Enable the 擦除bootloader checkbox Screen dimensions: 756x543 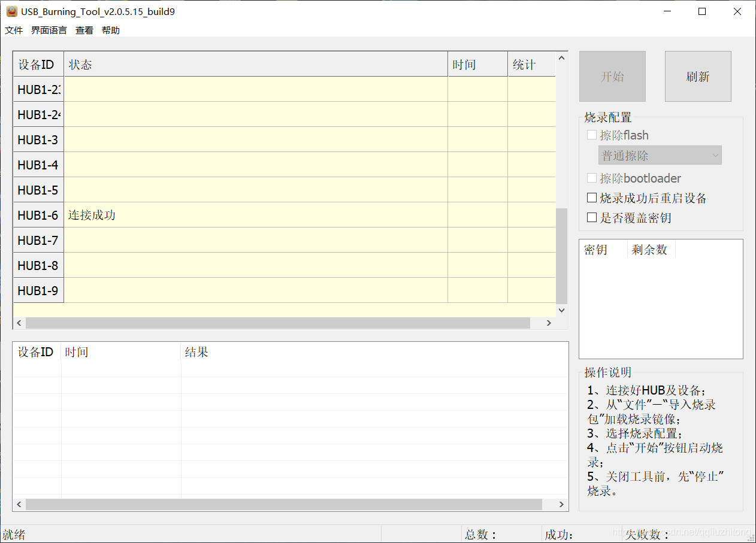point(592,178)
